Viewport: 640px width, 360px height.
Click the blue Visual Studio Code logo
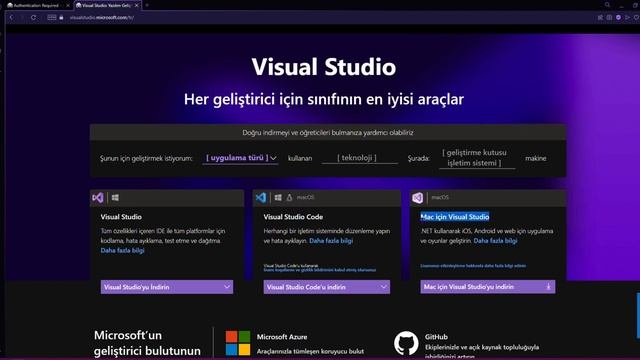[x=261, y=198]
